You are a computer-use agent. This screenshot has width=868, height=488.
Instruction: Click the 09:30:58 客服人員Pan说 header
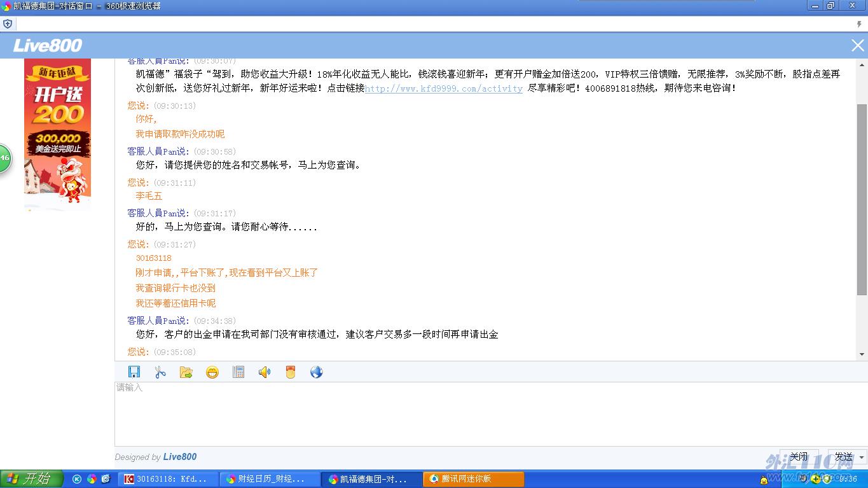(x=182, y=151)
